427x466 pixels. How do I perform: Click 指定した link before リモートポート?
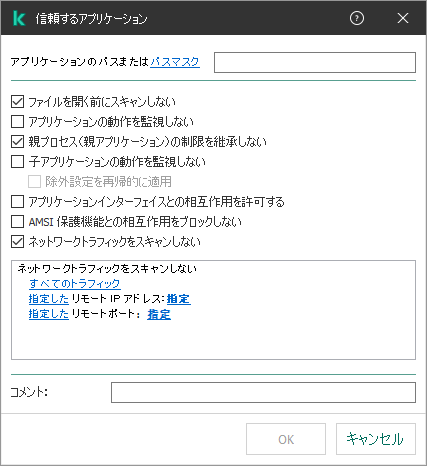(x=49, y=314)
